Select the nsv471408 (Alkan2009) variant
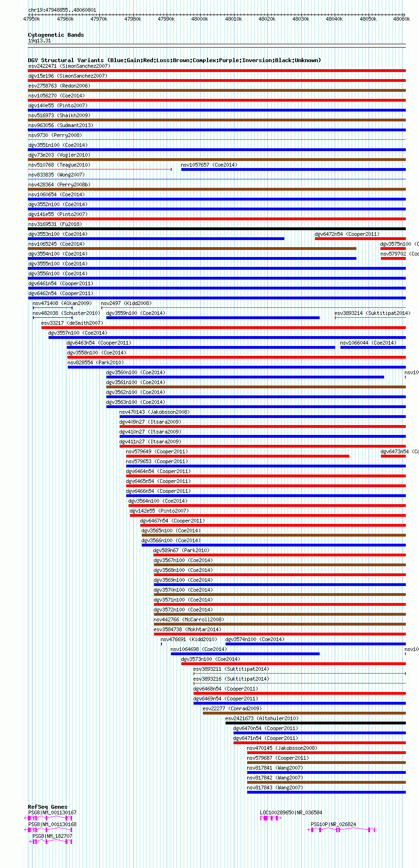Viewport: 419px width, 868px height. (x=53, y=308)
